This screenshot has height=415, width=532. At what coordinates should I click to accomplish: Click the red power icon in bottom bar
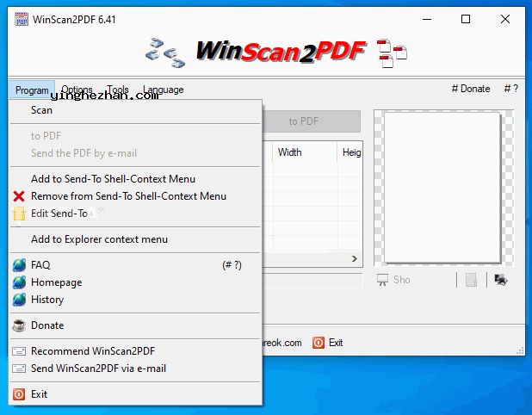pos(319,343)
